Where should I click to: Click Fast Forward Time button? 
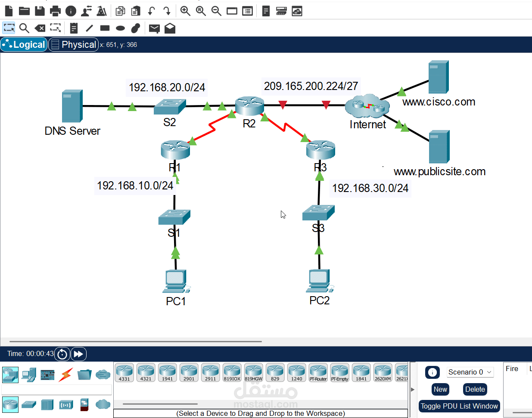pyautogui.click(x=78, y=354)
